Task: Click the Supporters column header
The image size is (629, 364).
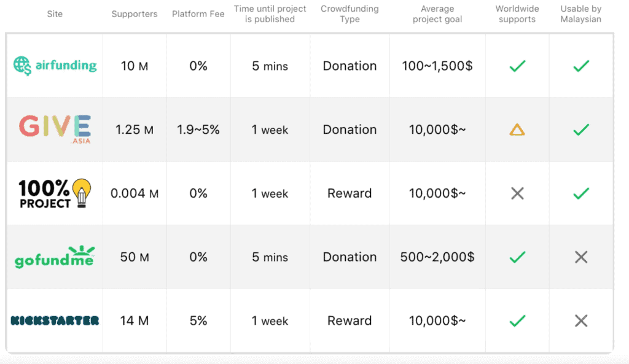Action: point(135,14)
